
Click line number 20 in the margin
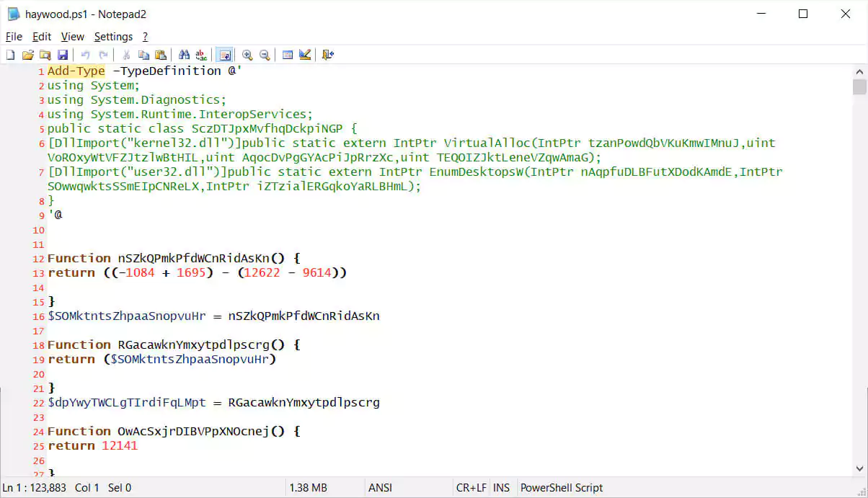point(39,374)
